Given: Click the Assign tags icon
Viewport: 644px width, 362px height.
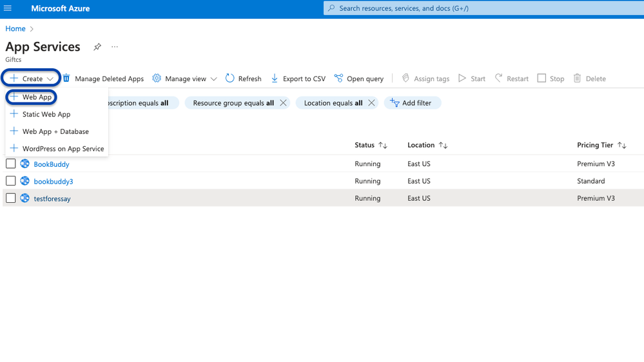Looking at the screenshot, I should [405, 78].
